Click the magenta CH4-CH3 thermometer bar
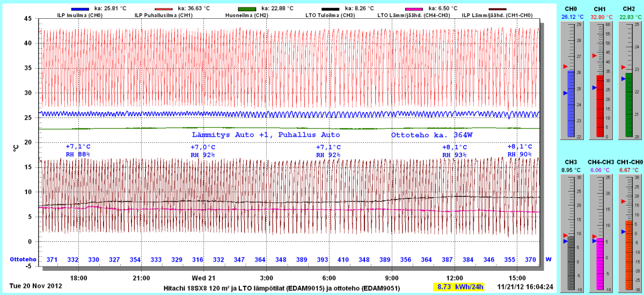644x295 pixels. pos(600,264)
